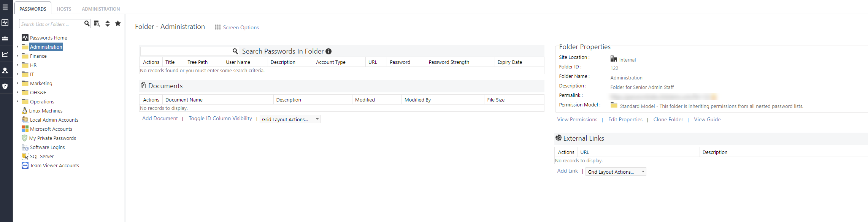The width and height of the screenshot is (868, 222).
Task: Click the expand/collapse tree arrows icon
Action: tap(108, 24)
